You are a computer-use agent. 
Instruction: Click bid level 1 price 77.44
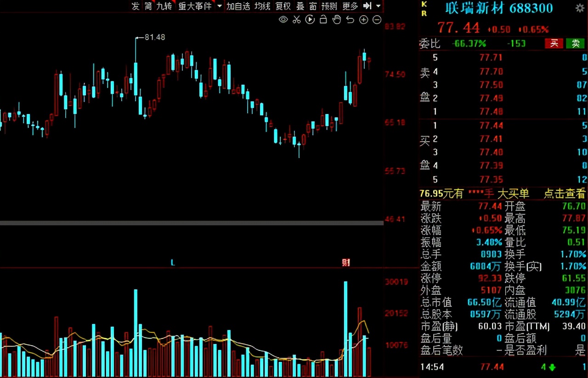coord(491,126)
